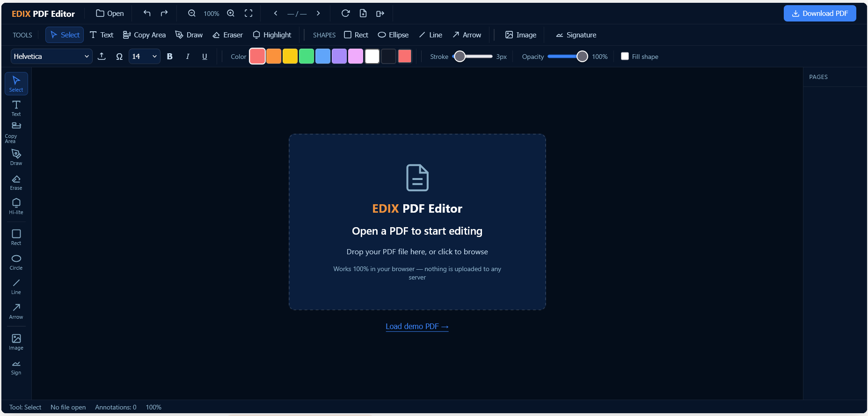Toggle italic text formatting

pos(188,57)
